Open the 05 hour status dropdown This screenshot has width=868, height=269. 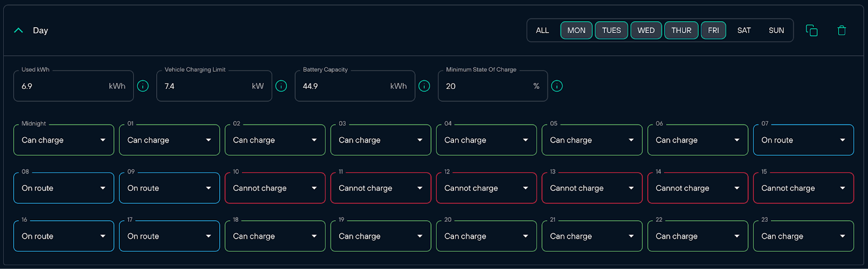tap(592, 140)
